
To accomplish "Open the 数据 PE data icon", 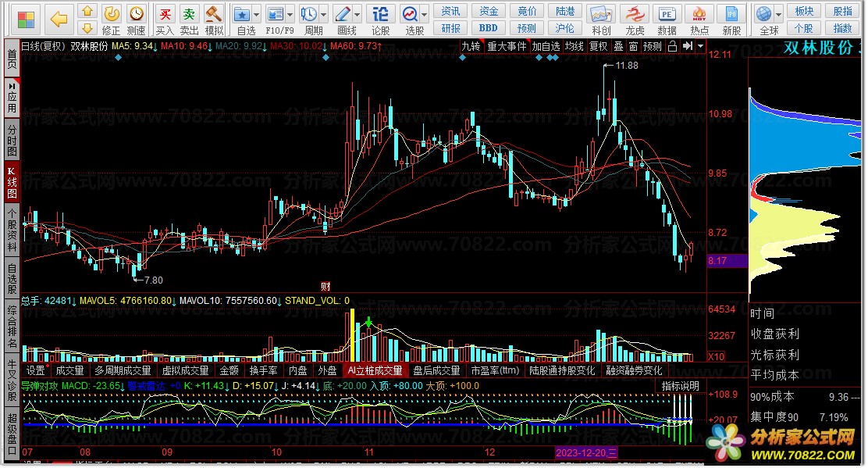I will coord(667,20).
